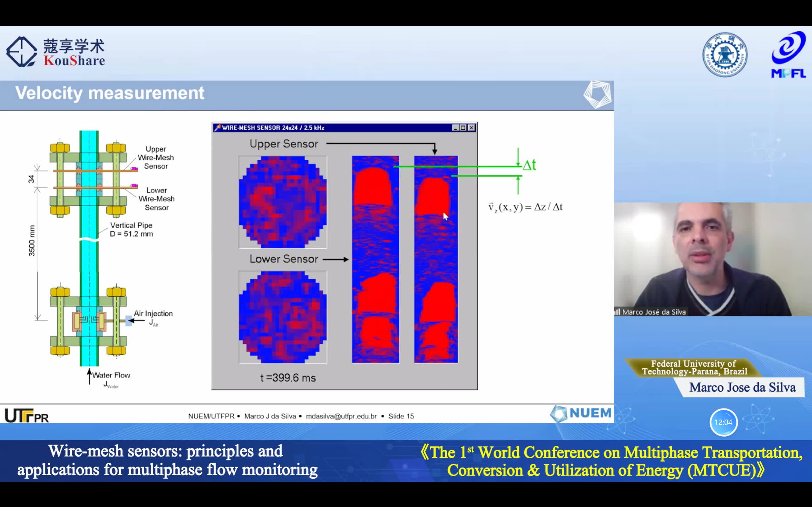
Task: Click the mdasilva@utfpr.edu.br email address
Action: point(341,416)
